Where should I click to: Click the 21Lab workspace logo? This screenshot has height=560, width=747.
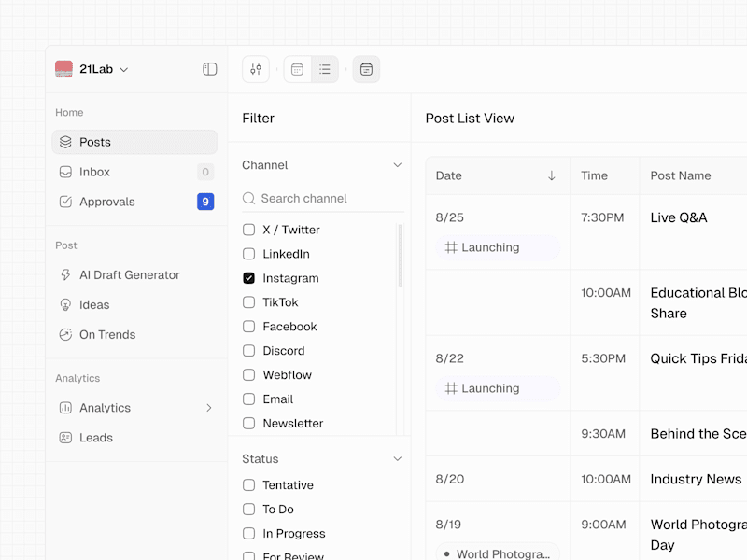click(63, 69)
